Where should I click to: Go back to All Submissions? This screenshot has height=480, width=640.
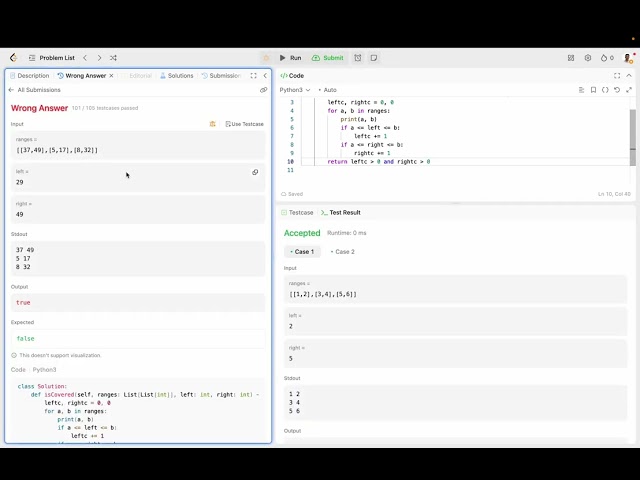[x=34, y=90]
